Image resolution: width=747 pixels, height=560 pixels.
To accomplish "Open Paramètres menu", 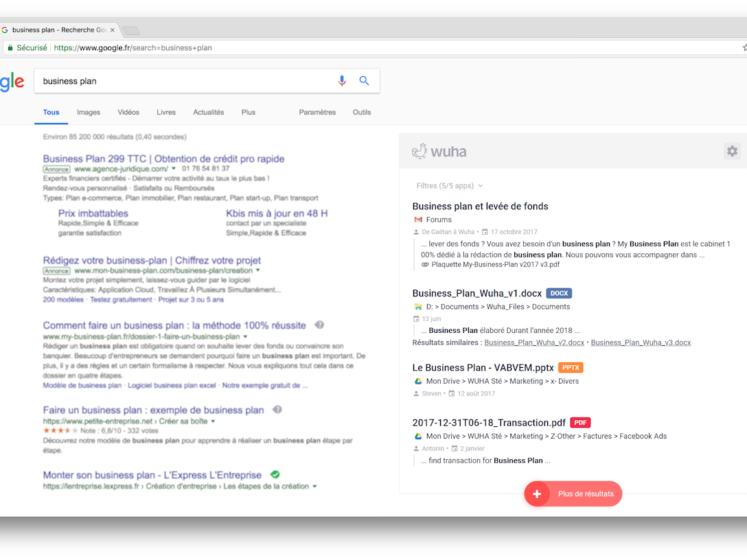I will [x=317, y=113].
